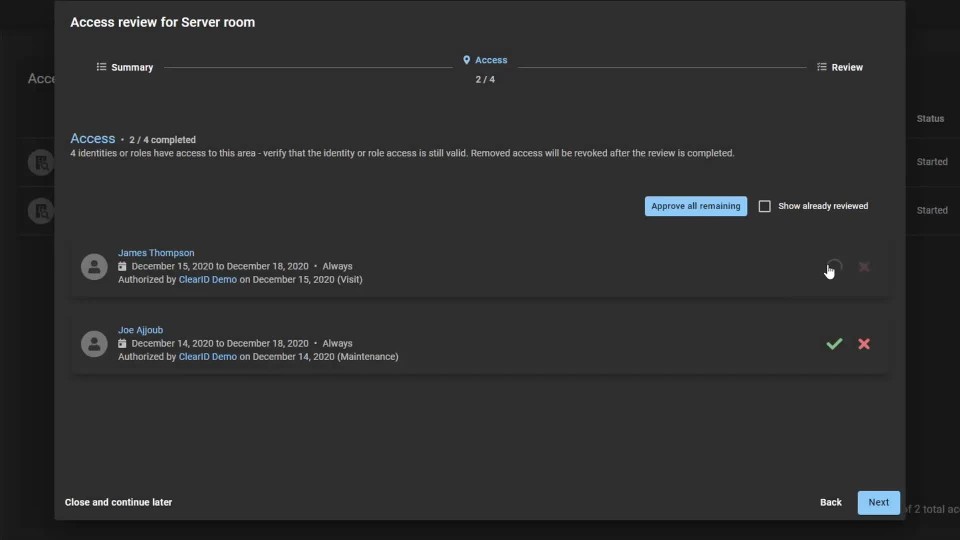
Task: Choose Close and continue later
Action: (118, 502)
